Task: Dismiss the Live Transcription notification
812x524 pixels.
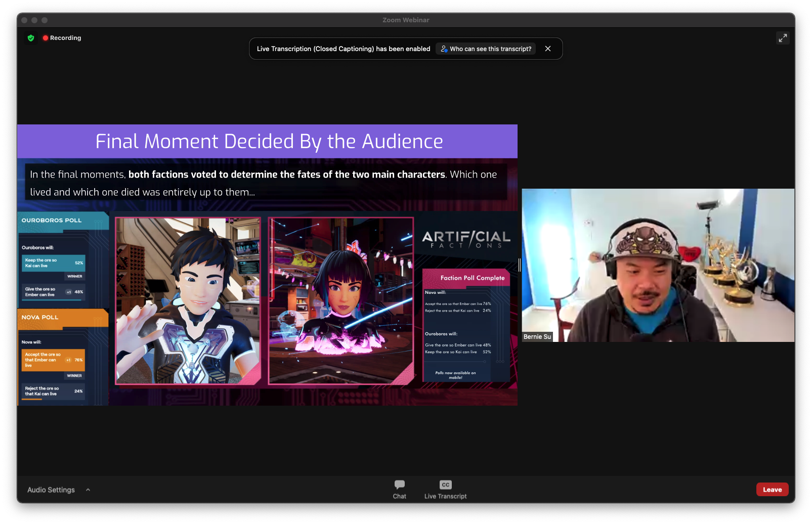Action: pyautogui.click(x=548, y=49)
